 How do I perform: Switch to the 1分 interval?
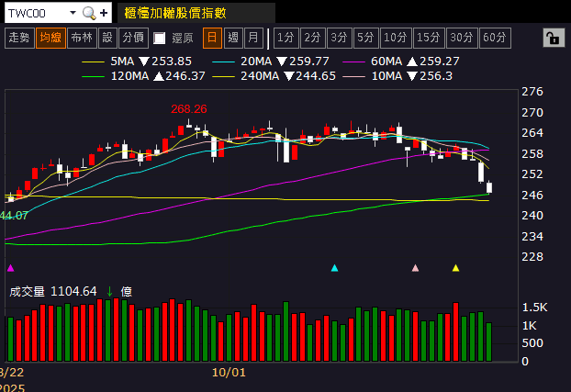point(286,38)
